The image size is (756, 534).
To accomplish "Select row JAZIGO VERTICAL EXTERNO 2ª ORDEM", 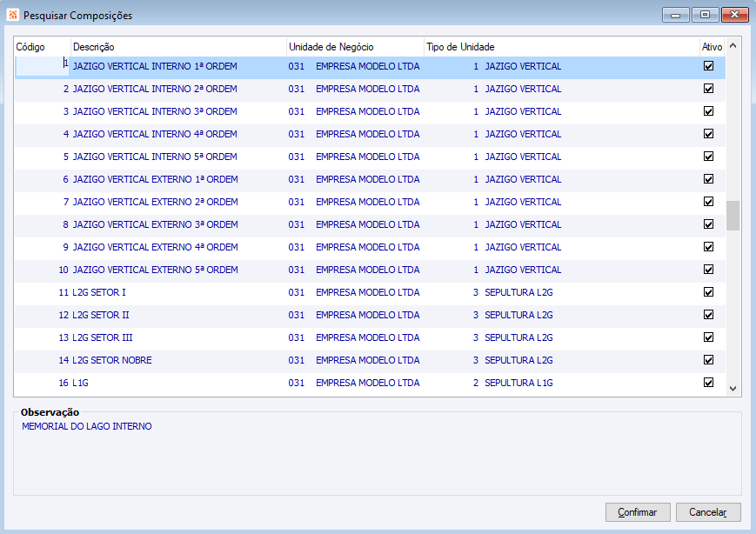I will click(x=370, y=203).
